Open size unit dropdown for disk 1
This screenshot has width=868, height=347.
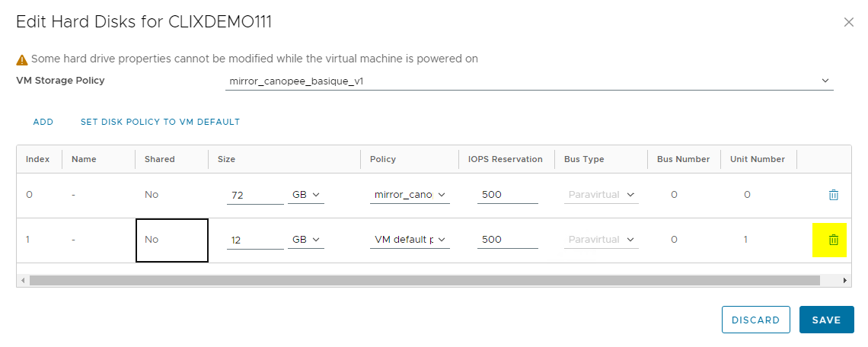coord(306,240)
